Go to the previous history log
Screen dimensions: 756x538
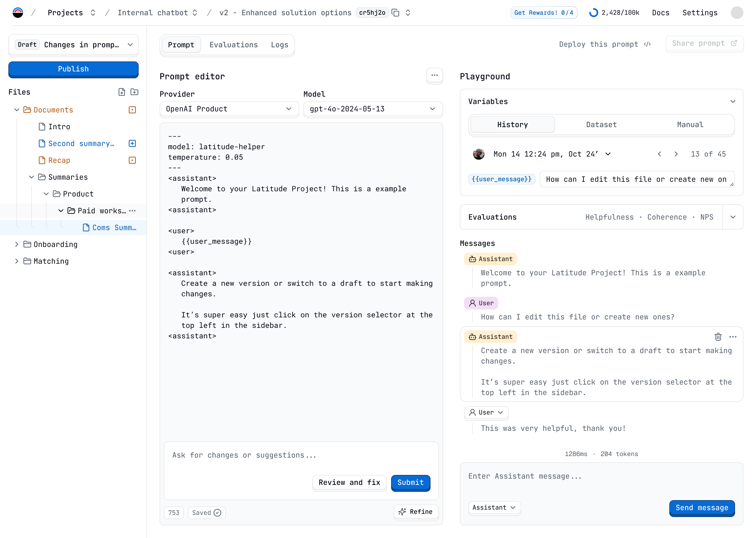659,154
